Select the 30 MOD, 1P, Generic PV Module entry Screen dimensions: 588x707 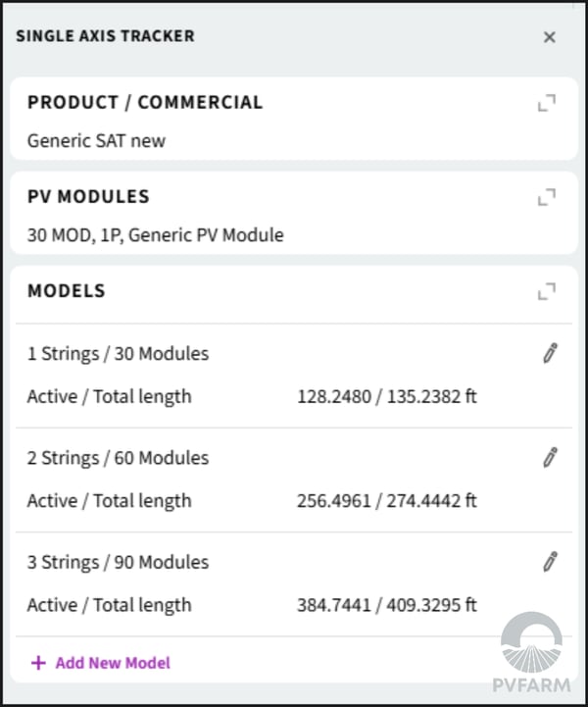[156, 235]
